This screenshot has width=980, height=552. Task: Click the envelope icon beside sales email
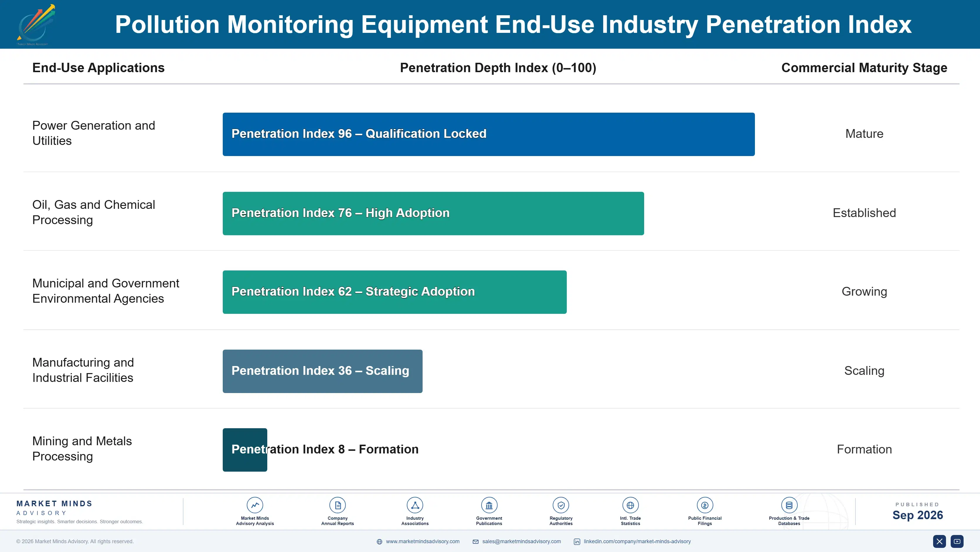coord(476,542)
